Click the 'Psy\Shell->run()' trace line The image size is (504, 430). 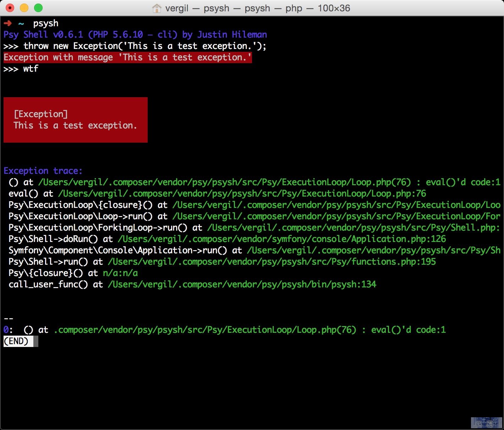(x=222, y=262)
